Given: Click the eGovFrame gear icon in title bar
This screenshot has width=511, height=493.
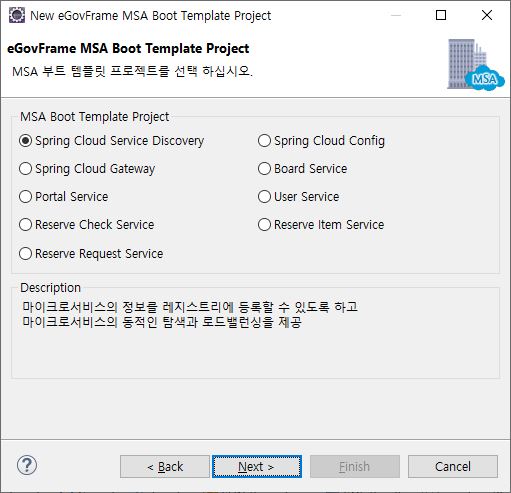Looking at the screenshot, I should [x=17, y=15].
